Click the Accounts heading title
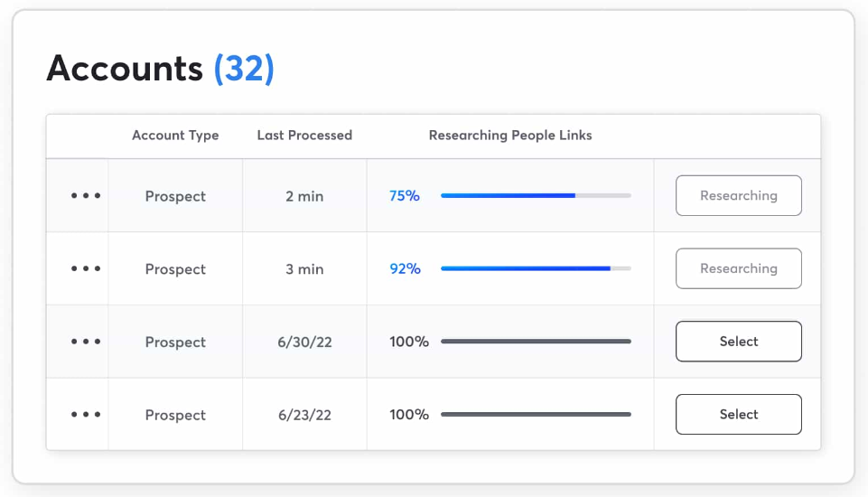Image resolution: width=868 pixels, height=497 pixels. 125,69
